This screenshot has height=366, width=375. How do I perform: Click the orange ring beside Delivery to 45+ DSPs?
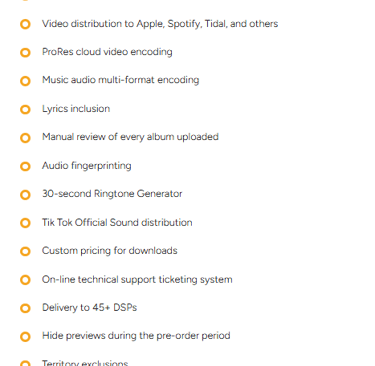(x=25, y=308)
